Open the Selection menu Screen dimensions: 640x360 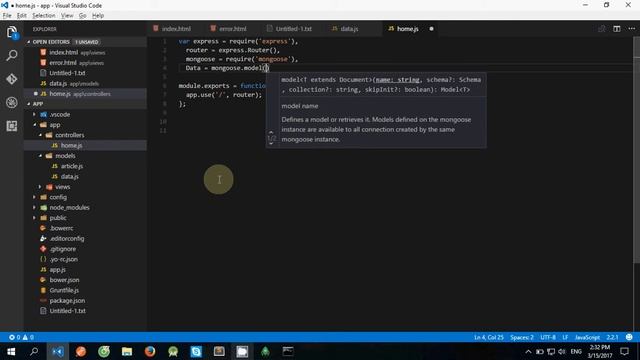click(x=44, y=16)
